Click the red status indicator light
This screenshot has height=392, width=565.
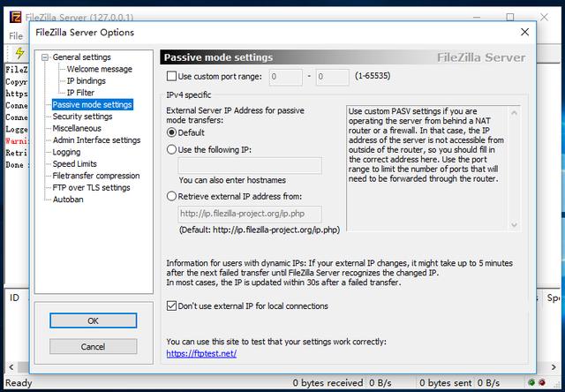541,382
